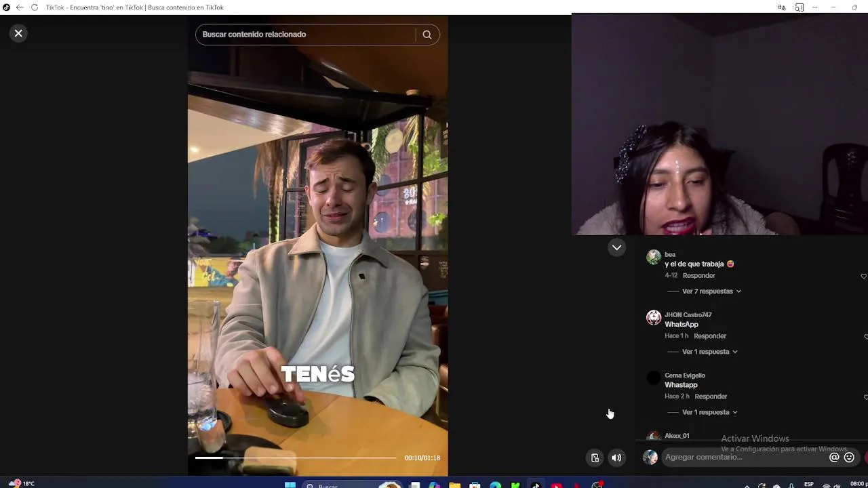This screenshot has width=868, height=488.
Task: Open File Explorer folder icon in taskbar
Action: [454, 485]
